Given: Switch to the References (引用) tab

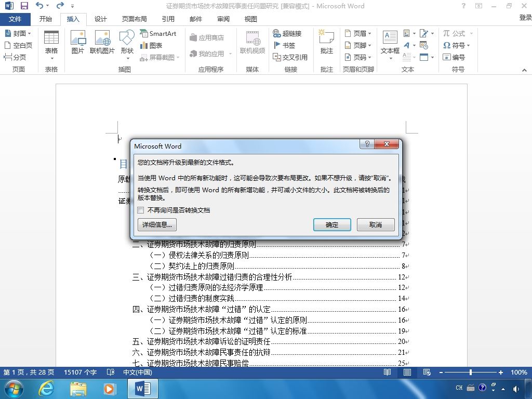Looking at the screenshot, I should click(x=168, y=19).
